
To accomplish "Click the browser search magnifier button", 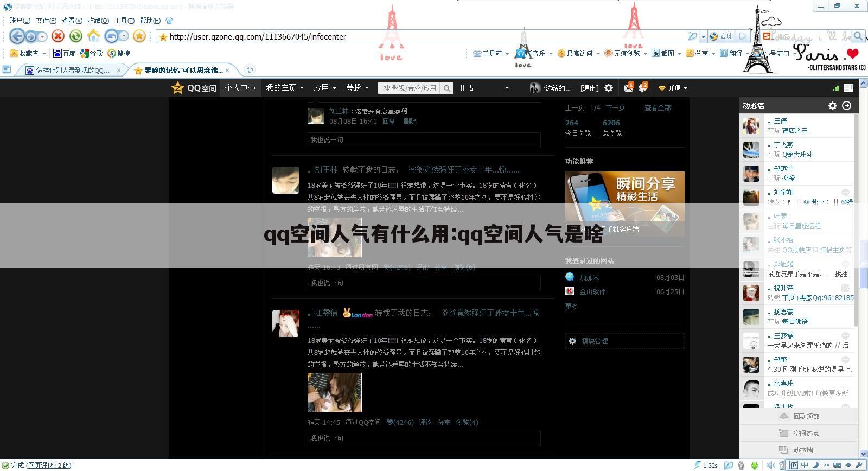I will (858, 36).
